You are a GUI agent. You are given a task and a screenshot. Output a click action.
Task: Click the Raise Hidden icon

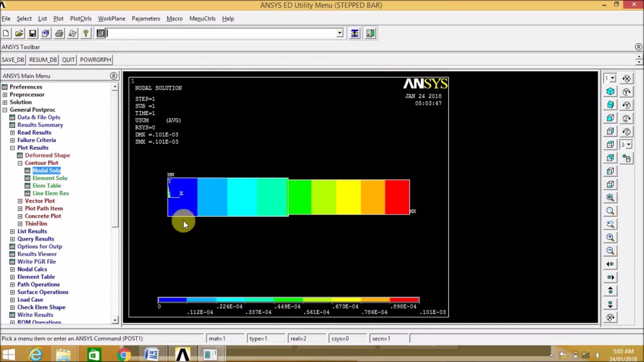point(355,33)
